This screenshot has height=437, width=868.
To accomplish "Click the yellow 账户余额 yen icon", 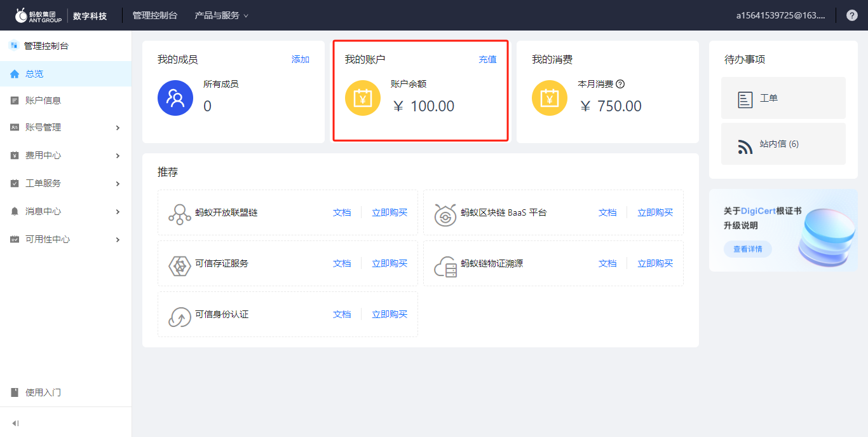I will coord(363,98).
